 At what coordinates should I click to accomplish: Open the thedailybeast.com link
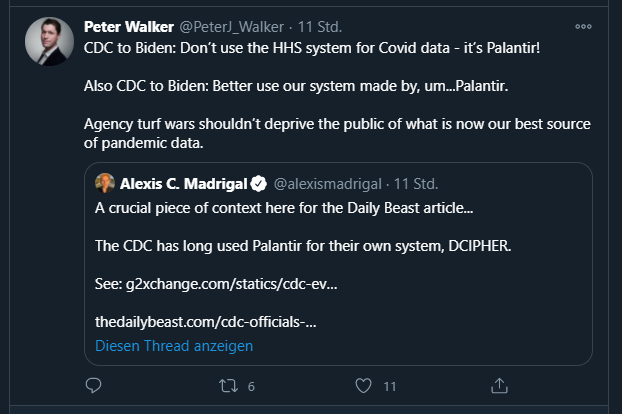[206, 322]
